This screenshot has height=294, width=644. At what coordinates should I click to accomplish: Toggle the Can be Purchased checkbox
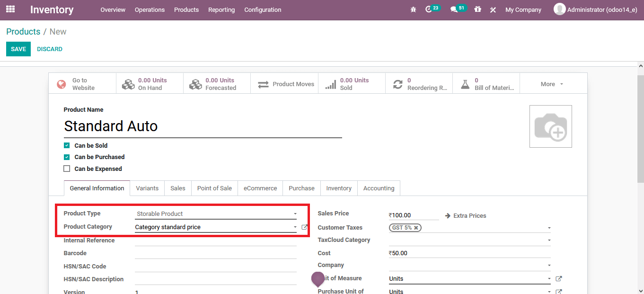coord(67,157)
